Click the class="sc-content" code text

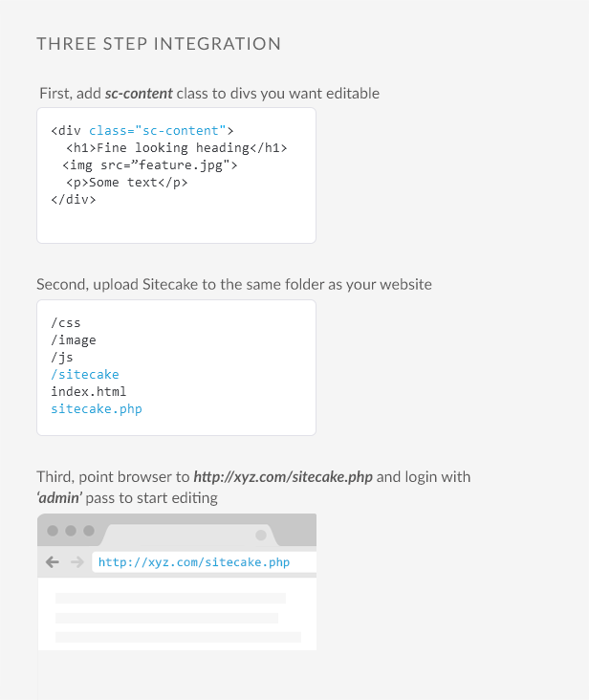157,130
